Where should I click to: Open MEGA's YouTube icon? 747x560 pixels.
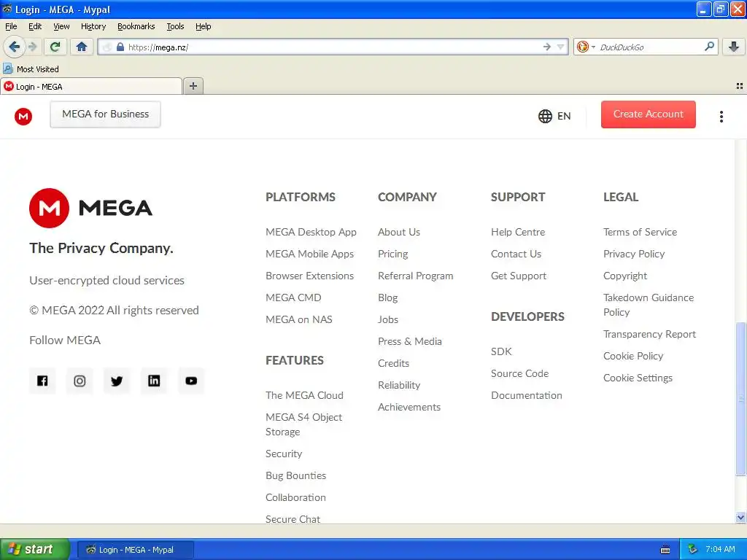coord(191,381)
